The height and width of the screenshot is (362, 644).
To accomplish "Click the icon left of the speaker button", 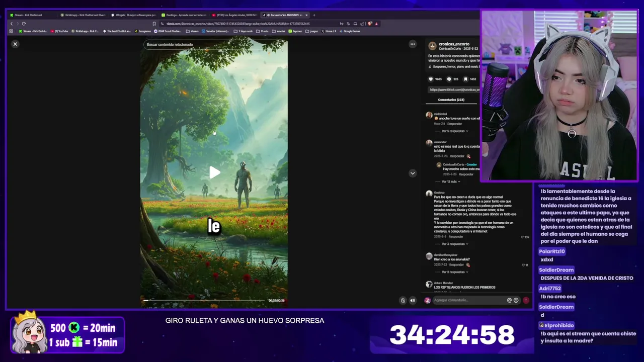I will pos(403,301).
